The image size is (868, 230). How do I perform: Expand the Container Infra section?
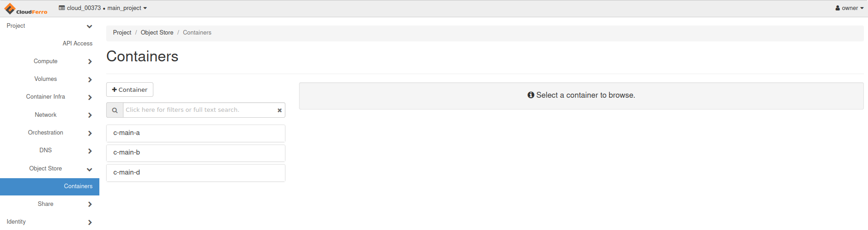[x=90, y=97]
